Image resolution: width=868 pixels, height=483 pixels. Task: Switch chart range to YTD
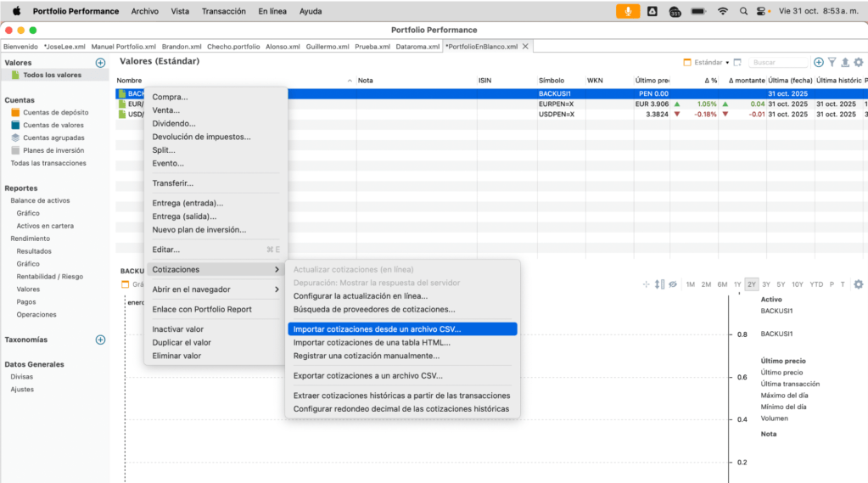(x=816, y=284)
